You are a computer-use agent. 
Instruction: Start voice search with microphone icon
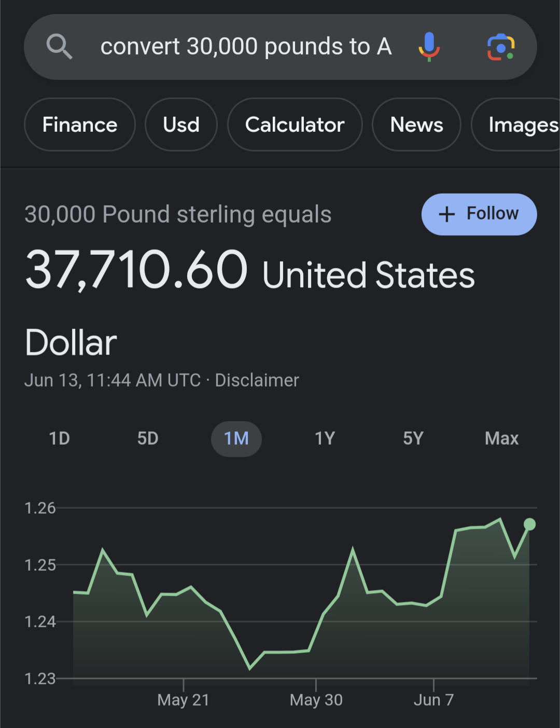[429, 47]
